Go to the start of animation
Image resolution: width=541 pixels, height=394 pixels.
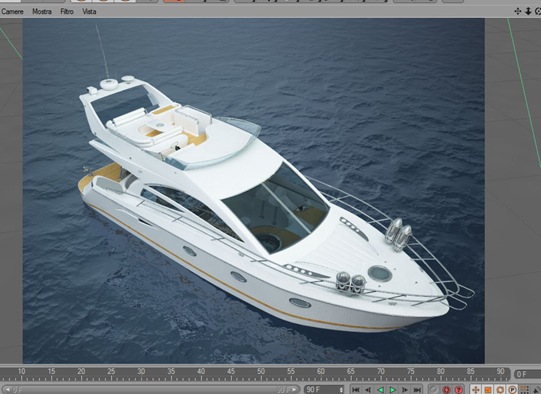coord(356,390)
